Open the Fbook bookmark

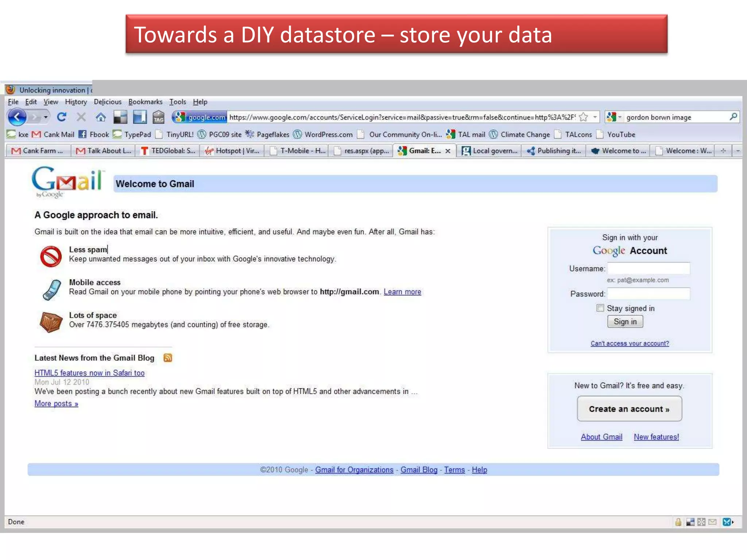point(94,135)
